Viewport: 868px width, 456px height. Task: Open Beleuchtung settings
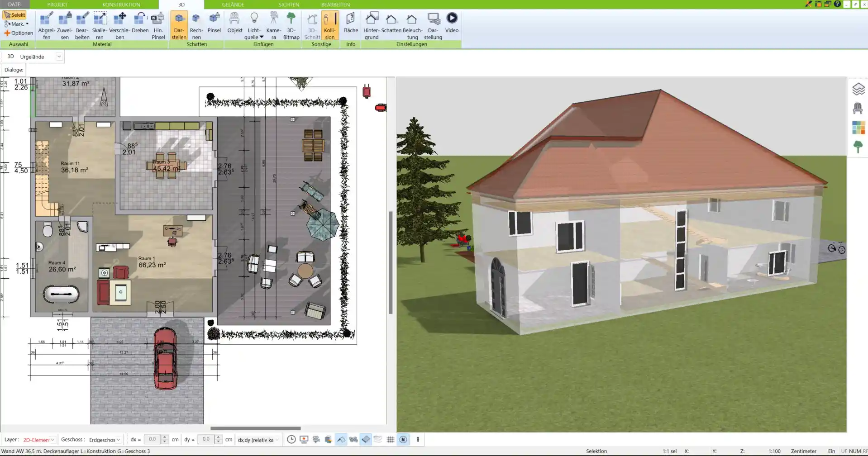[x=412, y=26]
